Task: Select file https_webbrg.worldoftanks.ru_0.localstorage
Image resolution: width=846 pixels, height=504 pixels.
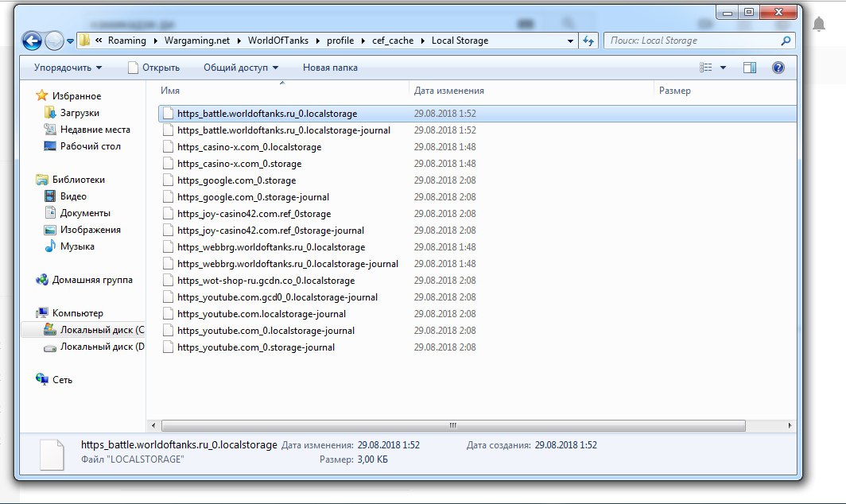Action: [271, 248]
